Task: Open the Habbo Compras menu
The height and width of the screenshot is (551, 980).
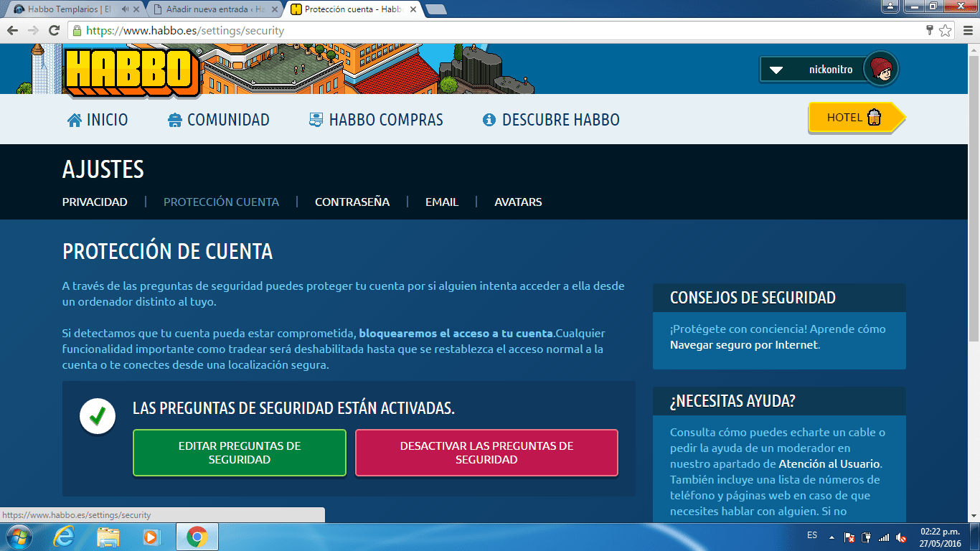Action: pos(376,120)
